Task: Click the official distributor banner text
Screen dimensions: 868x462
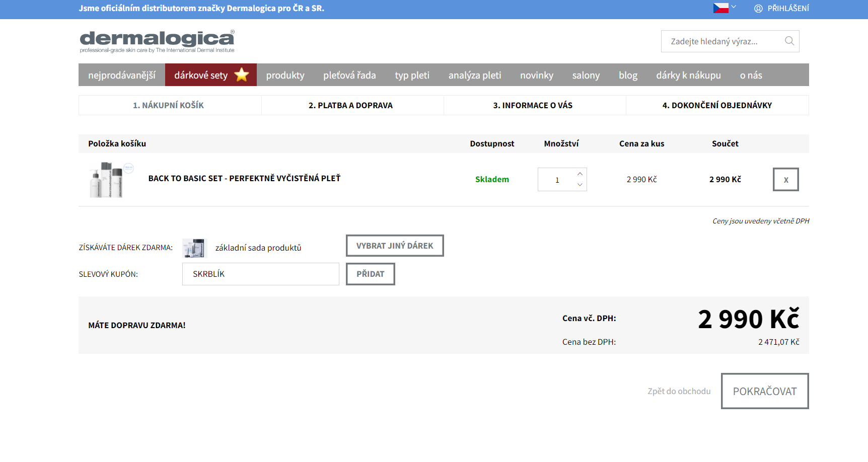Action: (201, 8)
